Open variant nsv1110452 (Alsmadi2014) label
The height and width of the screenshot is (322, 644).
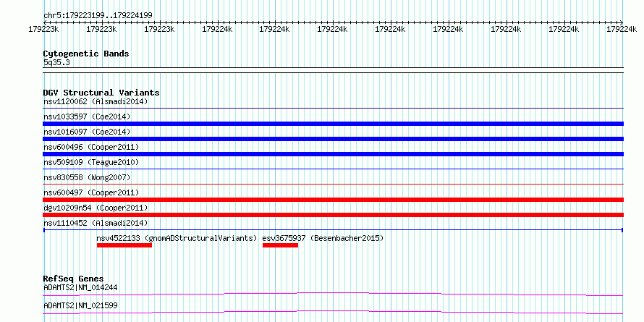click(96, 223)
